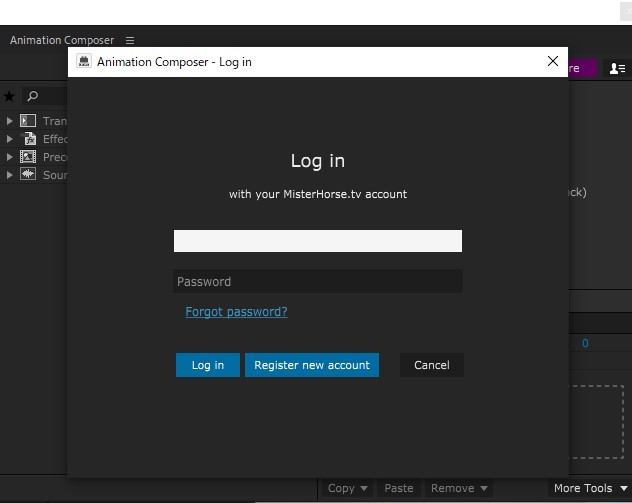Click the purple button behind the dialog
The image size is (632, 503).
pyautogui.click(x=582, y=68)
